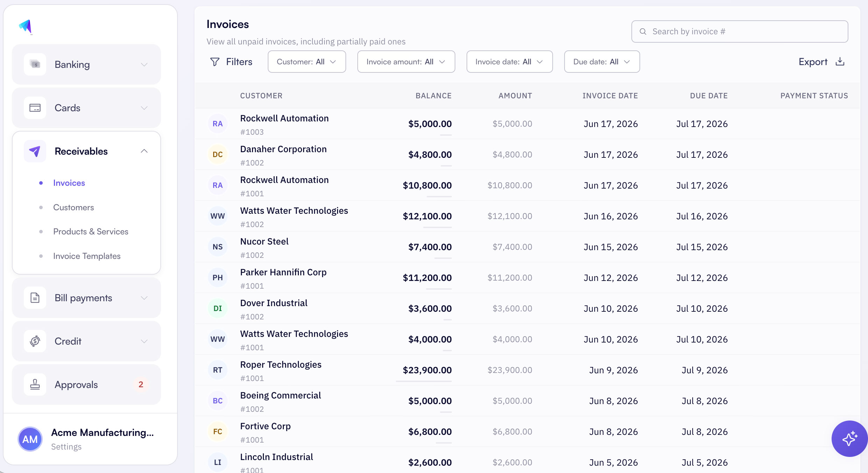Sort by the BALANCE column header

point(433,96)
